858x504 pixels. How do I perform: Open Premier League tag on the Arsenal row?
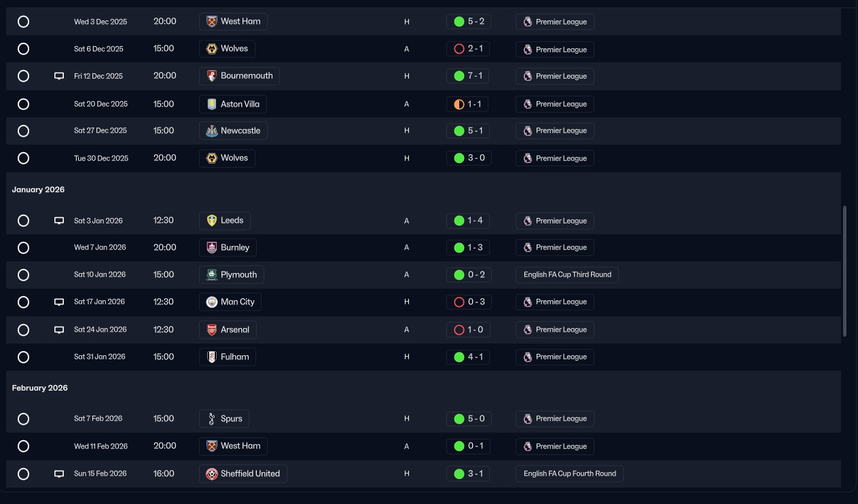[554, 330]
